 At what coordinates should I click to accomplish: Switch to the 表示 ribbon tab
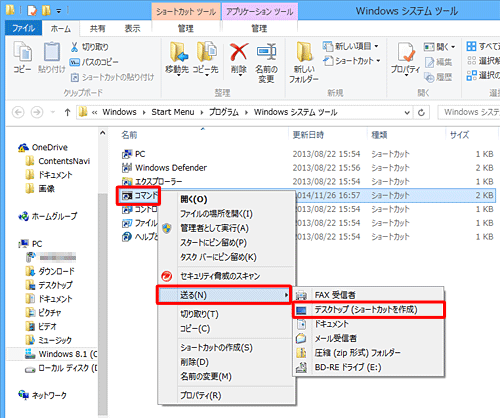pyautogui.click(x=132, y=29)
